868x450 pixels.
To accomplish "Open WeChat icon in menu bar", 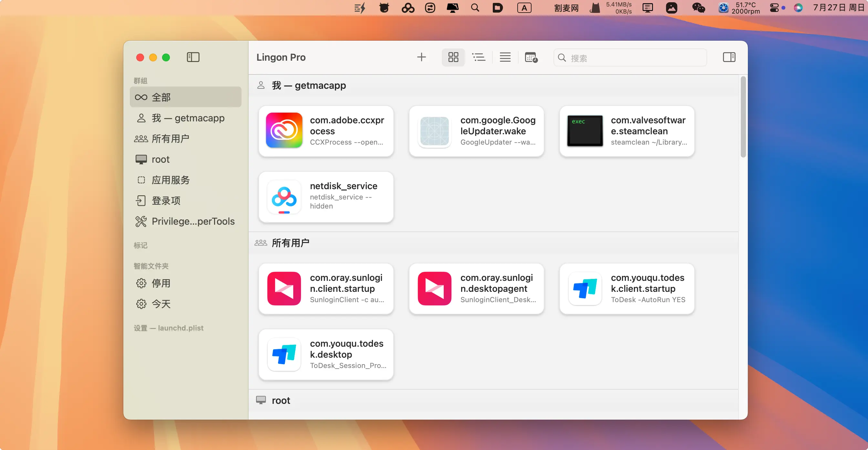I will [698, 8].
